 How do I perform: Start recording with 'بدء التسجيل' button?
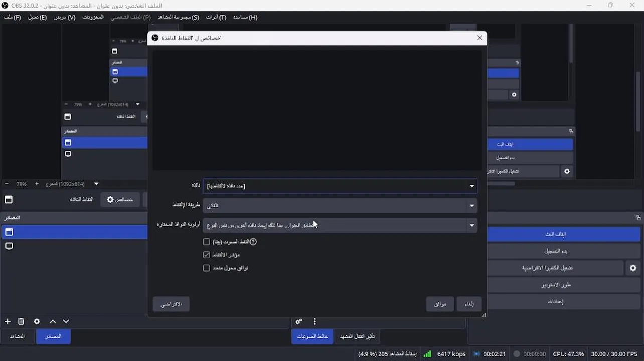coord(556,251)
